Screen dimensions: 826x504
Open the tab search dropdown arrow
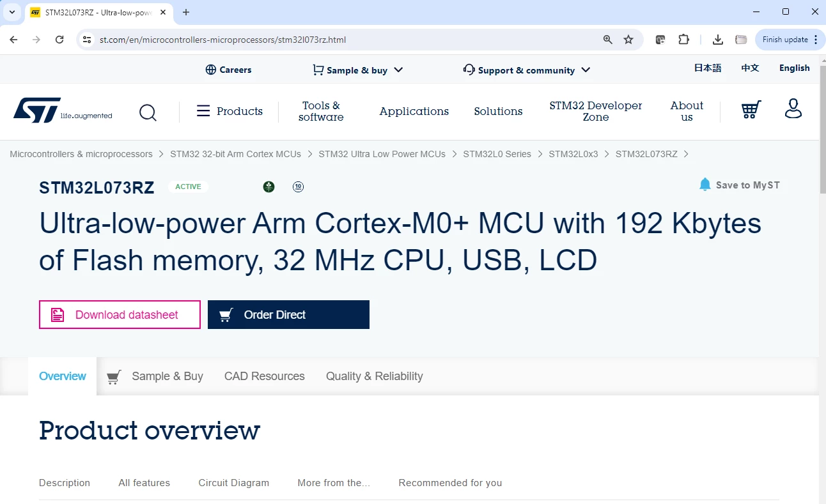coord(12,12)
